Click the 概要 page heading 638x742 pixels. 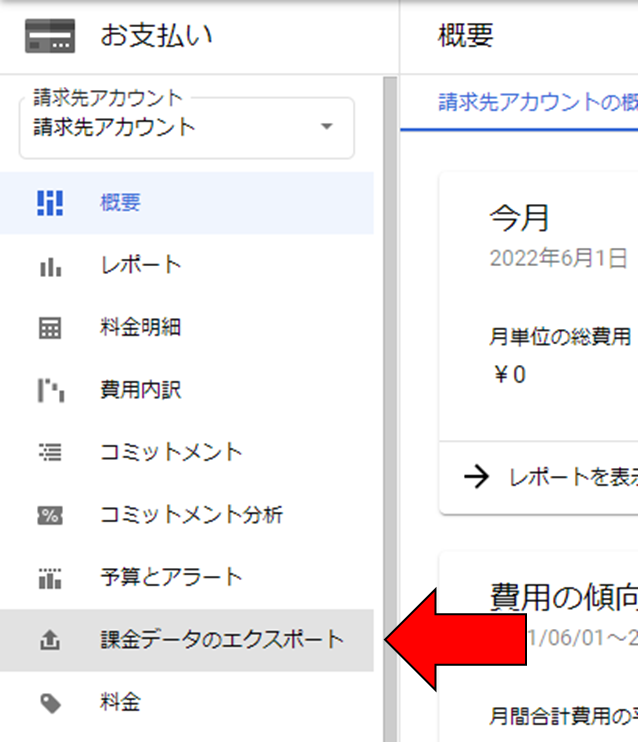click(466, 36)
